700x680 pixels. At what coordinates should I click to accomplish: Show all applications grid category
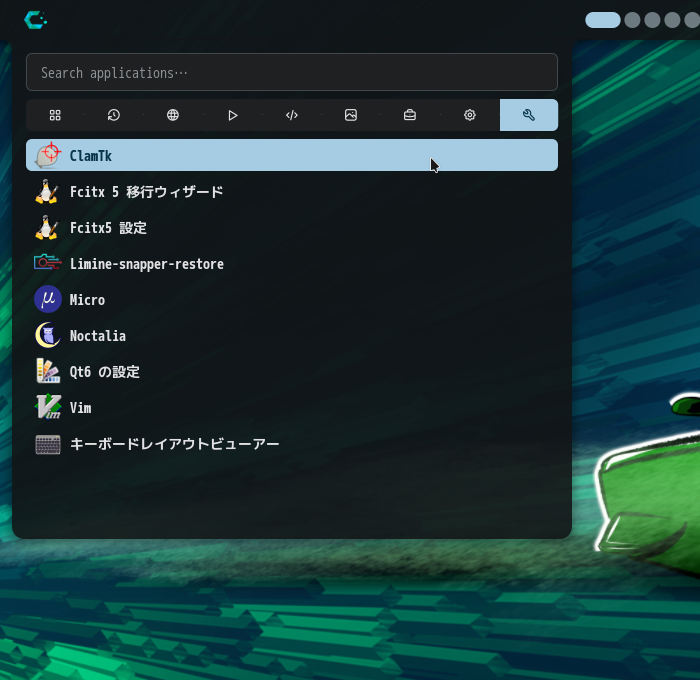(55, 115)
